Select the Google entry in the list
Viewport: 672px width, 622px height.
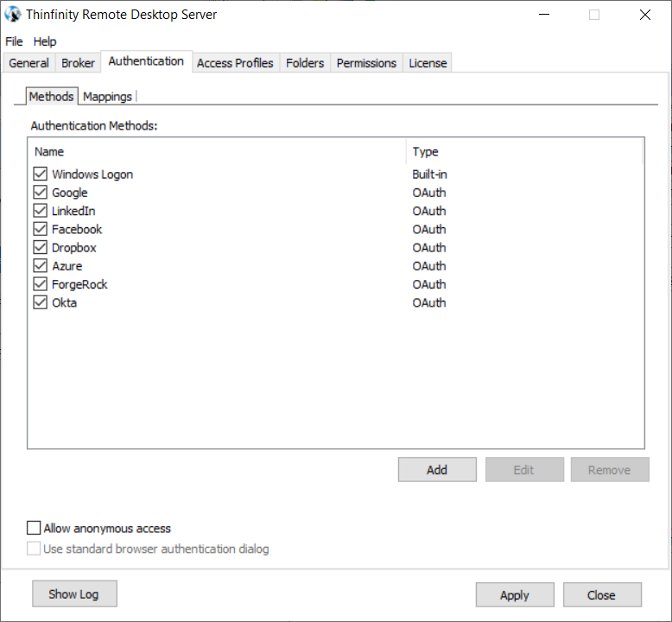pos(70,193)
